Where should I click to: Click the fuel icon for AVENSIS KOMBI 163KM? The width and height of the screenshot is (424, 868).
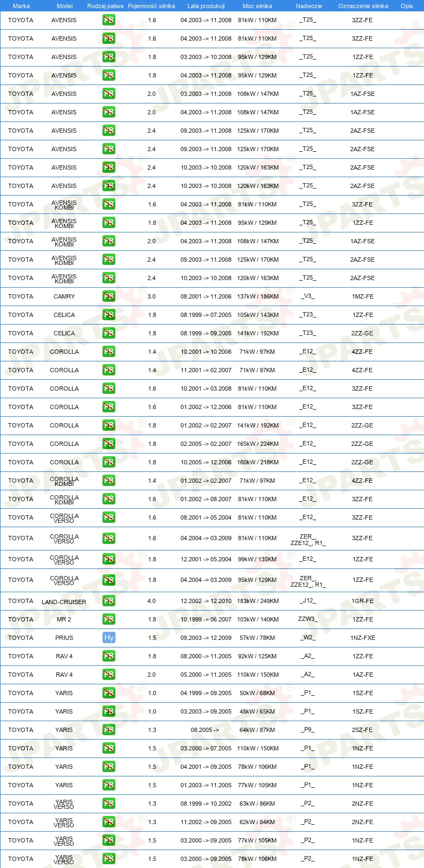click(x=109, y=278)
